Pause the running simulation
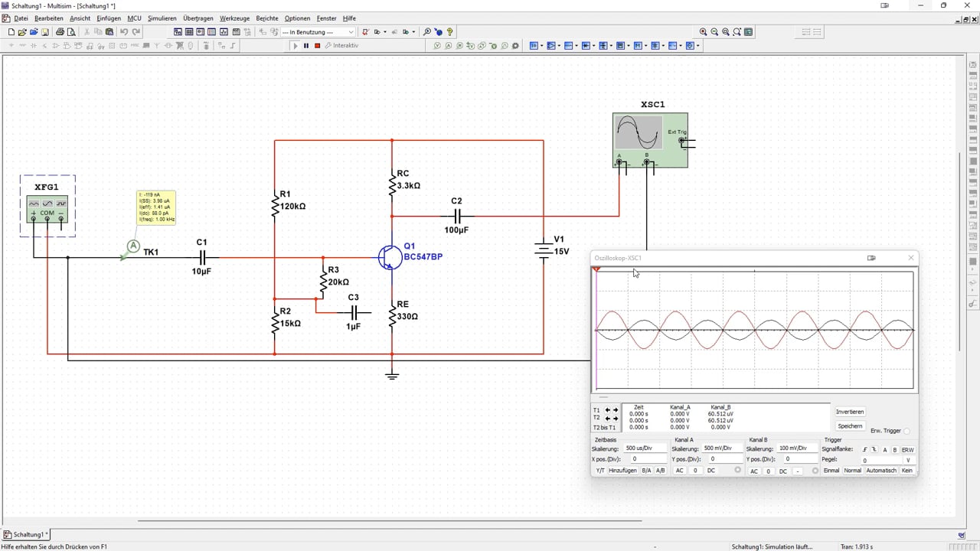 (306, 46)
